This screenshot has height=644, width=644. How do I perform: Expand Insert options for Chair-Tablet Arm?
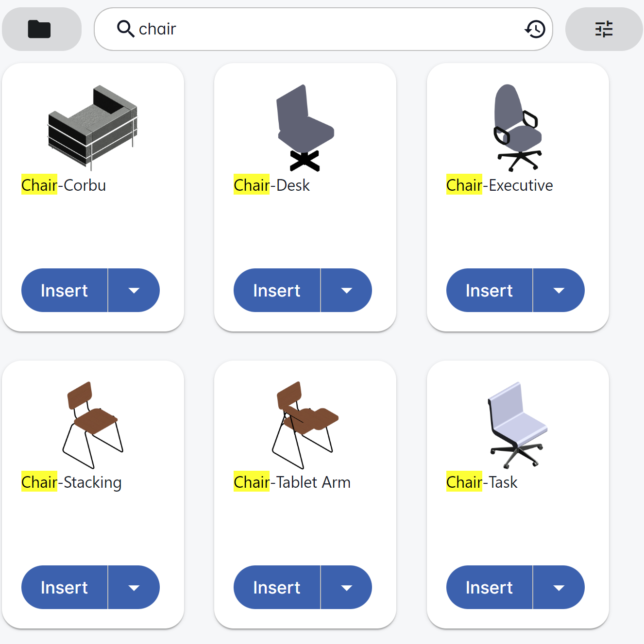coord(346,587)
